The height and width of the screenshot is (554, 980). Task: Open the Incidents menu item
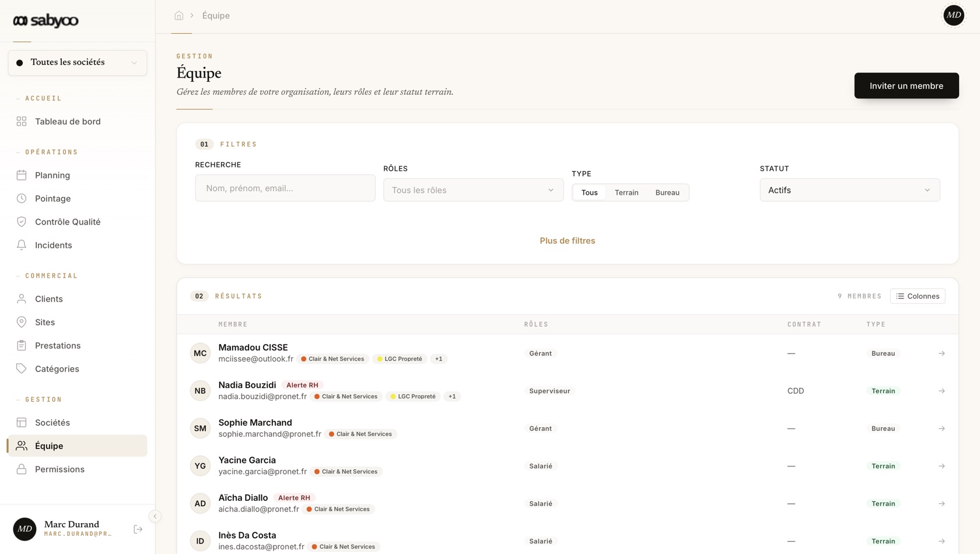point(78,245)
